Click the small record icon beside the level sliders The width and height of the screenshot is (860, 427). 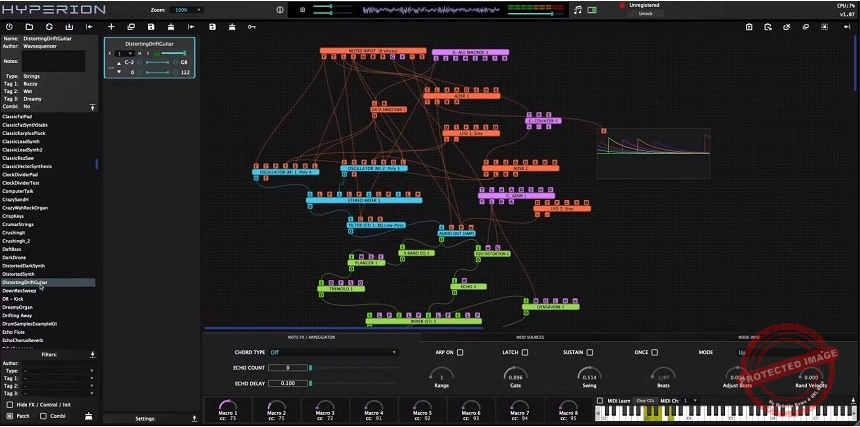coord(302,10)
